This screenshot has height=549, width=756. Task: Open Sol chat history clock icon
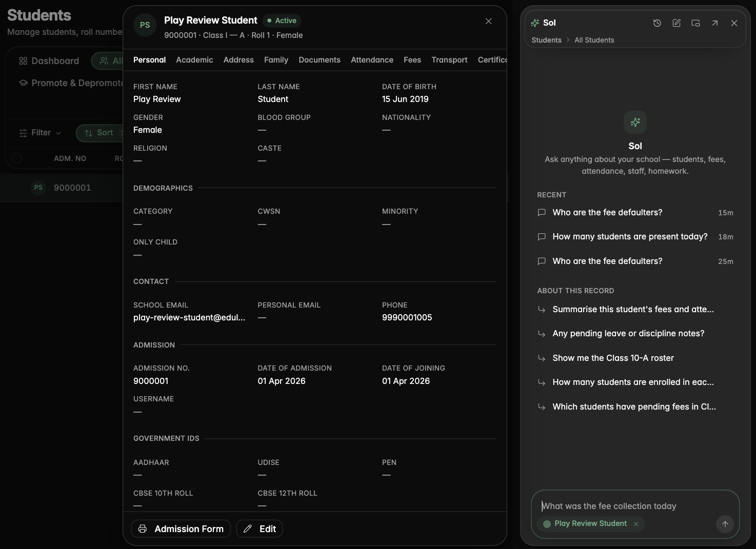pyautogui.click(x=657, y=23)
